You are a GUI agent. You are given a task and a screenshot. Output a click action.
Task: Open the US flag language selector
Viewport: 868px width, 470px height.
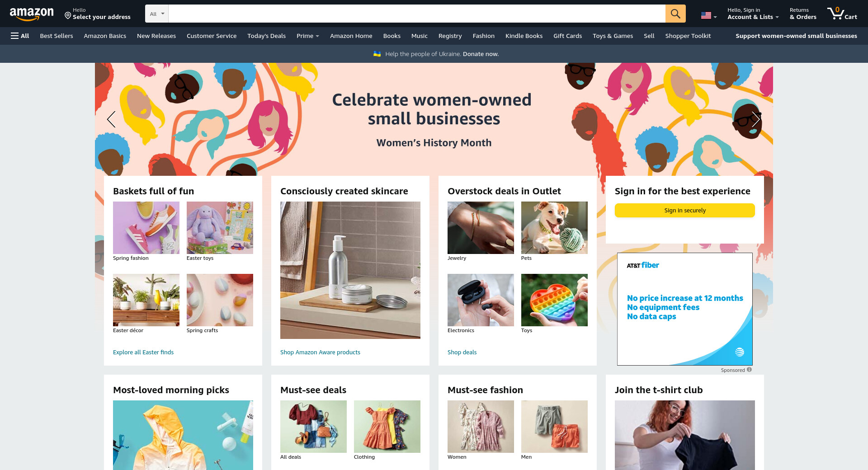pos(709,15)
